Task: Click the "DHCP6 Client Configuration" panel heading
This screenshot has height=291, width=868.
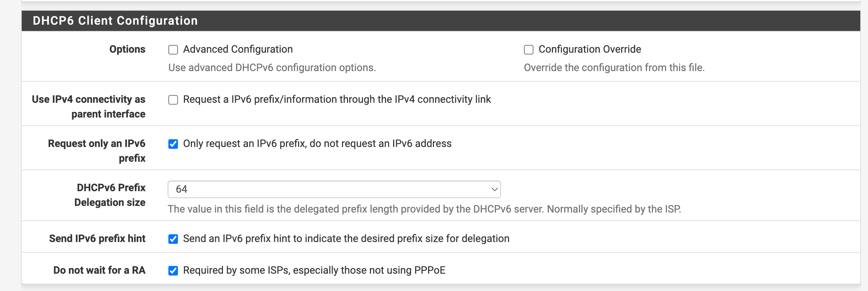Action: (115, 21)
